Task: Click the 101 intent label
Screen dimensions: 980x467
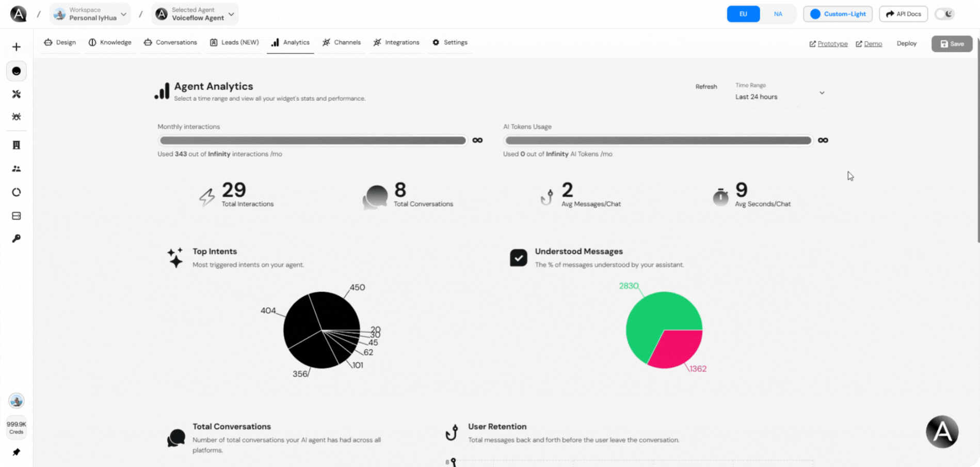Action: [358, 365]
